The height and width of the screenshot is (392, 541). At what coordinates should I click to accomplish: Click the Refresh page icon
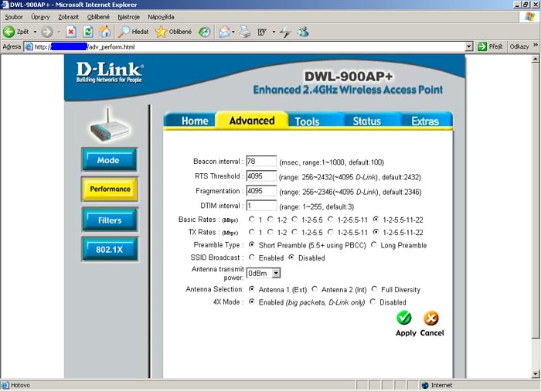coord(88,32)
